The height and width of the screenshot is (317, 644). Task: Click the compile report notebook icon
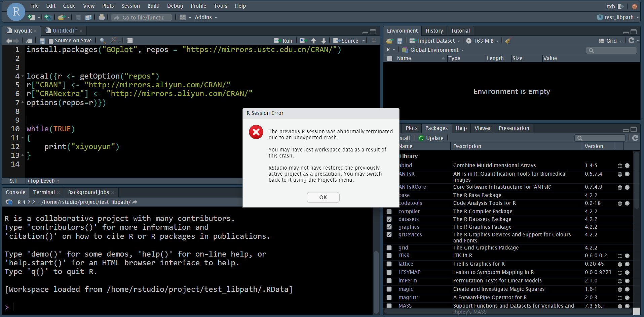coord(130,41)
